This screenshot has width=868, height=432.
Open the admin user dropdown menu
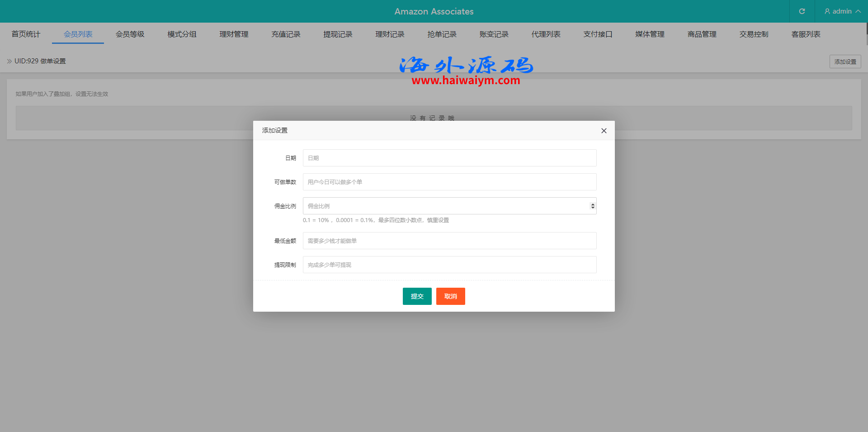pos(842,11)
